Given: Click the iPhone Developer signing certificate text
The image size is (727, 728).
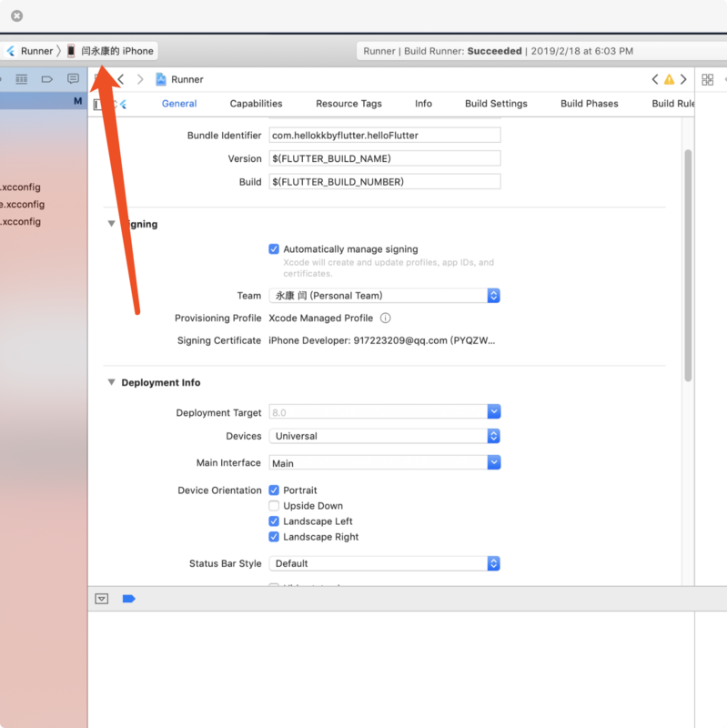Looking at the screenshot, I should click(x=381, y=340).
